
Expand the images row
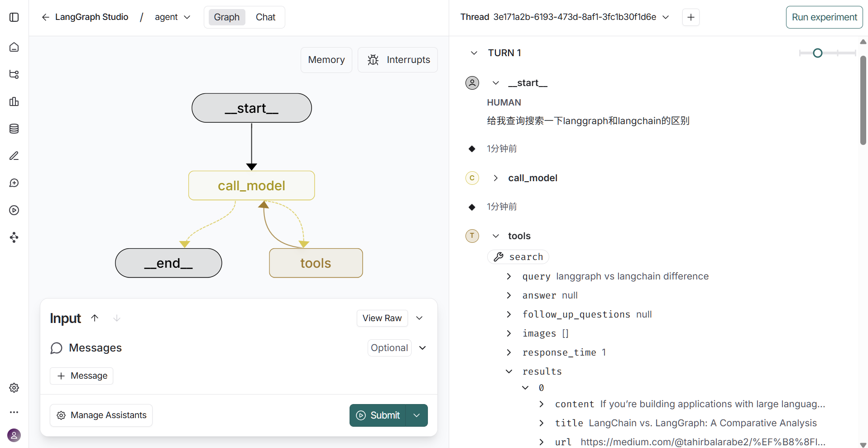tap(509, 333)
